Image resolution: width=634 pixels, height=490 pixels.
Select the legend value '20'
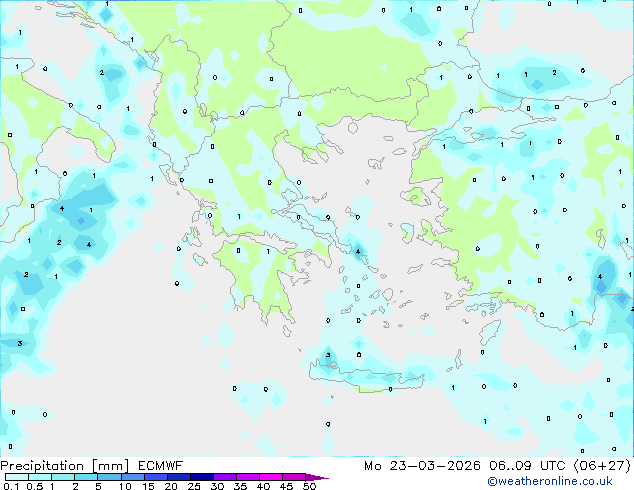coord(171,486)
